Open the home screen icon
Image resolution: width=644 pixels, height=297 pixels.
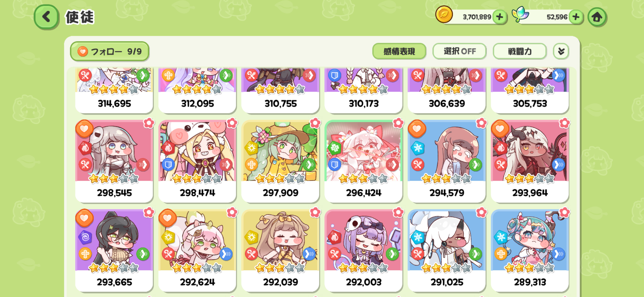[x=597, y=17]
